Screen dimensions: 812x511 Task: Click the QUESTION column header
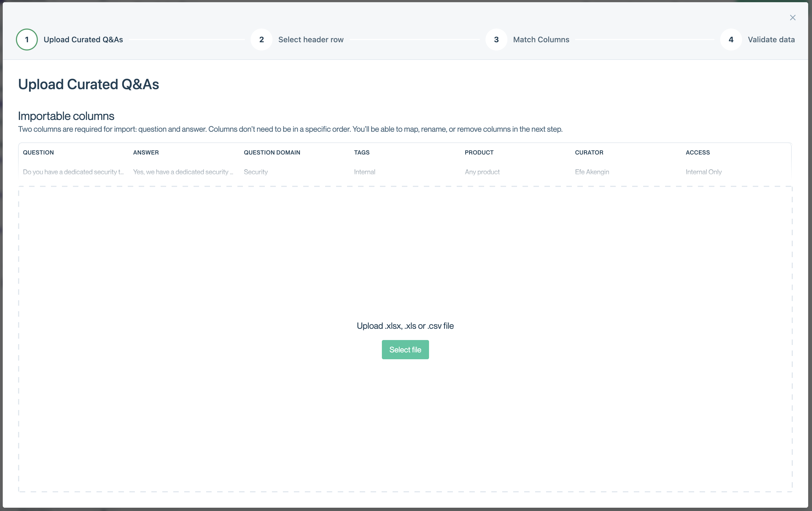click(x=38, y=152)
